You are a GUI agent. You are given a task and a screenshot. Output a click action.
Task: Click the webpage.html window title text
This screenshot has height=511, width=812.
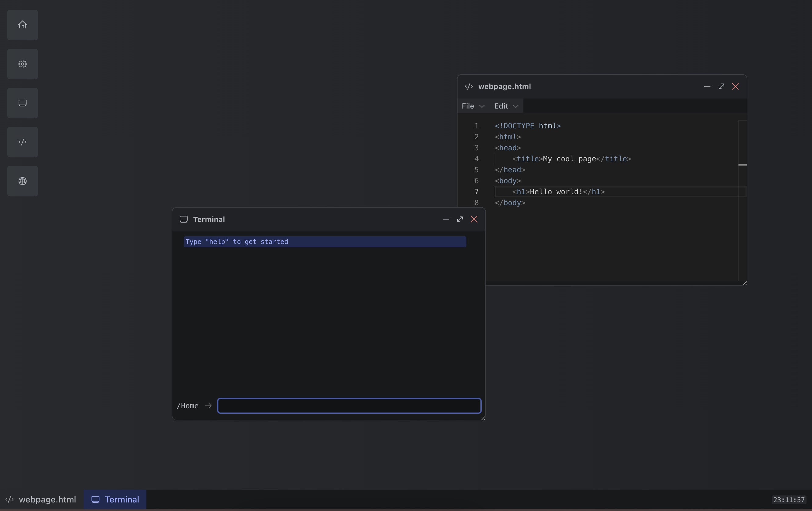click(505, 87)
